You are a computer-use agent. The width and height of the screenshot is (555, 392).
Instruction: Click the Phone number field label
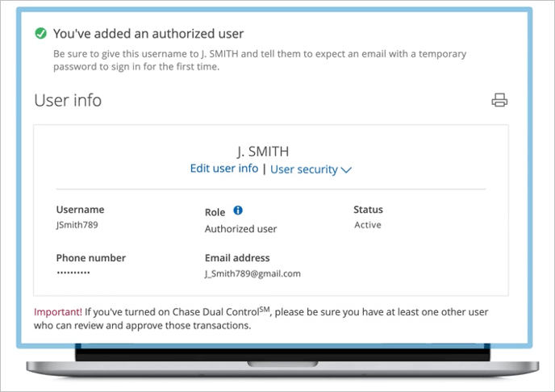[x=90, y=258]
